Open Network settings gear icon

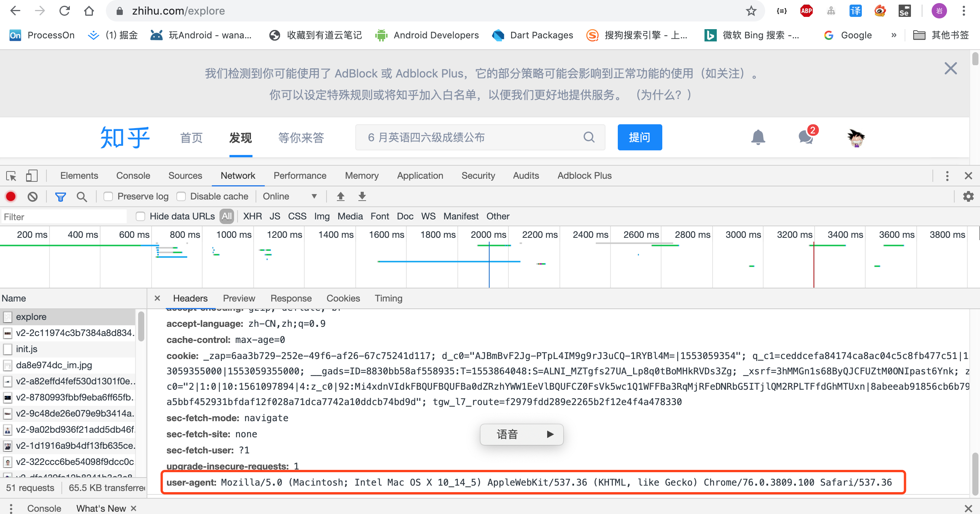[968, 196]
